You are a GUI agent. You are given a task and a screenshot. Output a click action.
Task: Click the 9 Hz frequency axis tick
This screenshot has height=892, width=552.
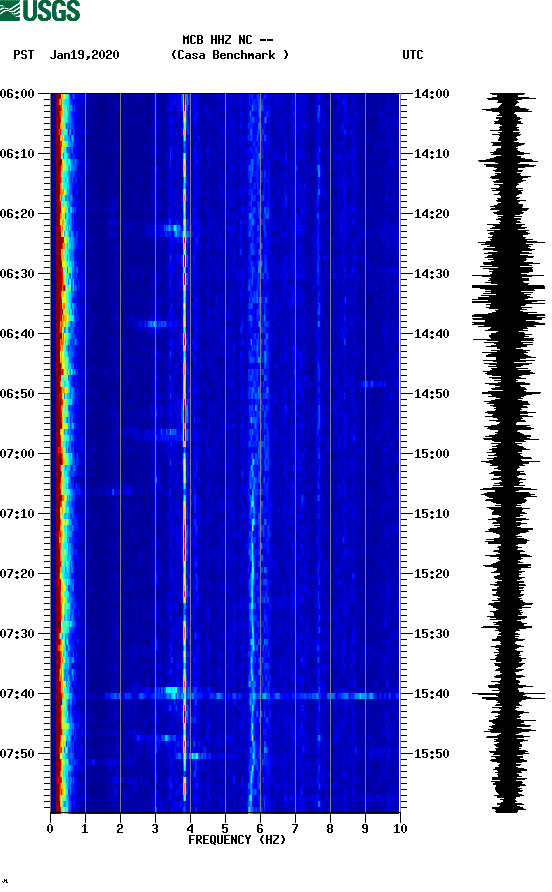[x=365, y=828]
